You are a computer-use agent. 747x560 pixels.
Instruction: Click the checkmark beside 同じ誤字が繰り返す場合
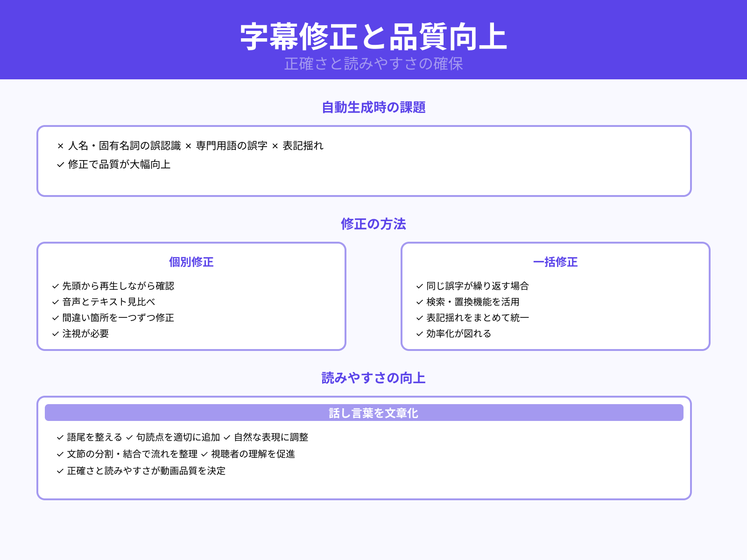click(x=418, y=286)
